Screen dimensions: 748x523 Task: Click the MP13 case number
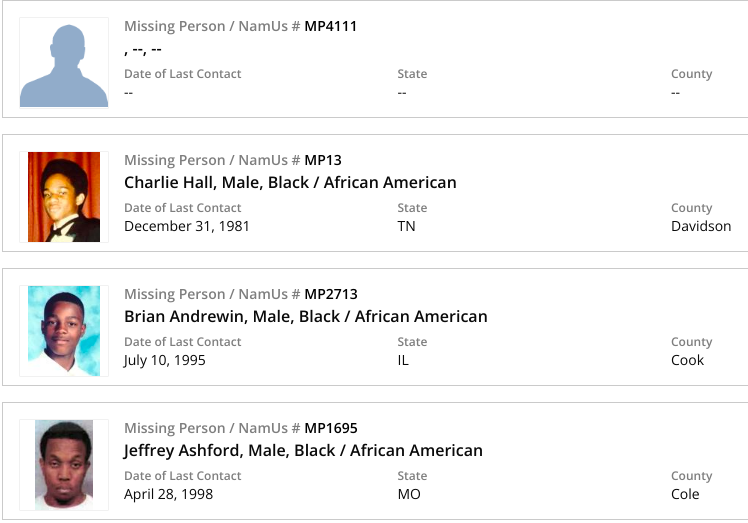[323, 160]
